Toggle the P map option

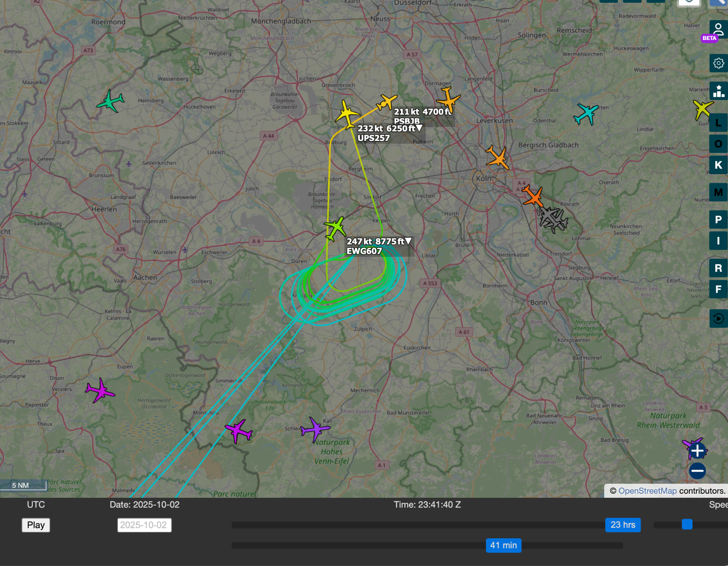pyautogui.click(x=718, y=220)
